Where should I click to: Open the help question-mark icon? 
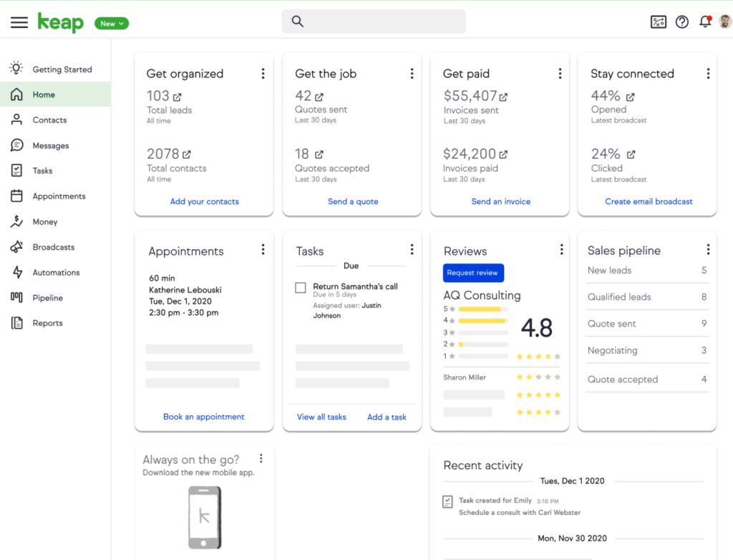click(x=681, y=21)
